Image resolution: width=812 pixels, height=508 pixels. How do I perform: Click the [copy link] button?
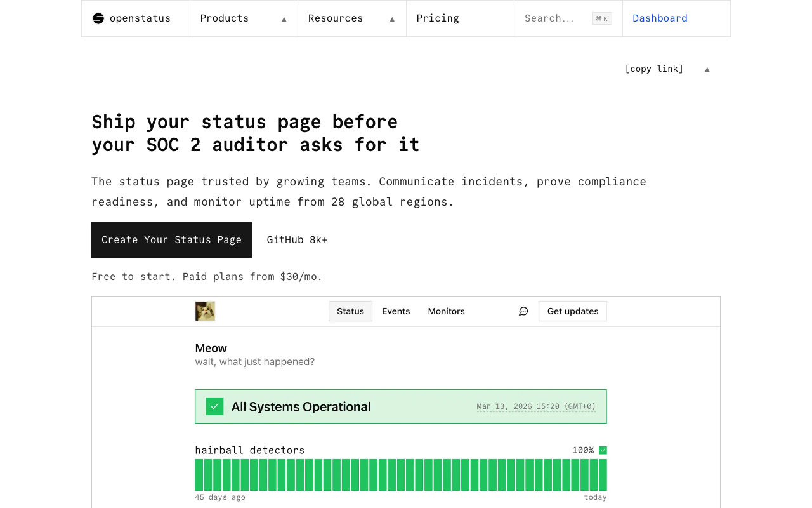pos(654,69)
